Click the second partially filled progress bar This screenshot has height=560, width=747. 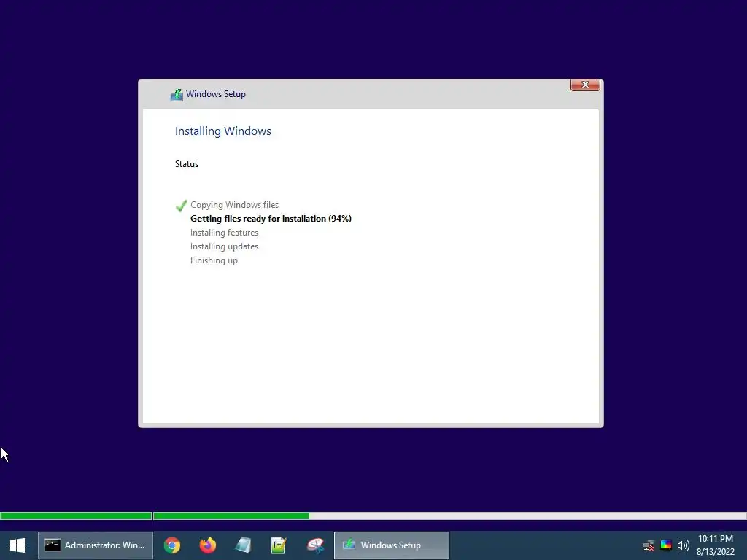pos(450,516)
